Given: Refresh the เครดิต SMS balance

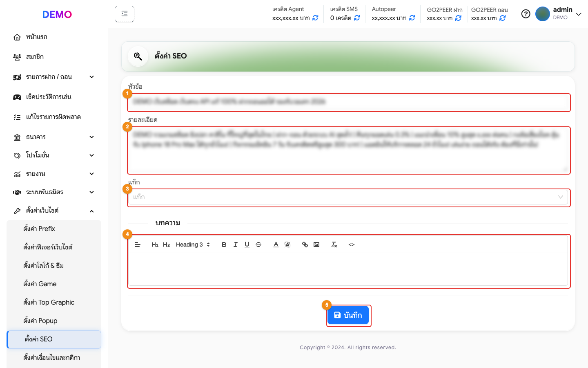Looking at the screenshot, I should coord(357,18).
